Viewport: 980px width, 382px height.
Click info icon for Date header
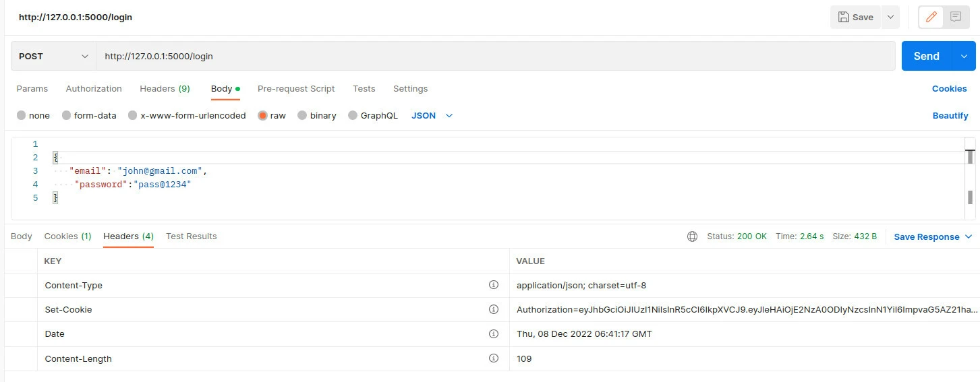pos(493,333)
